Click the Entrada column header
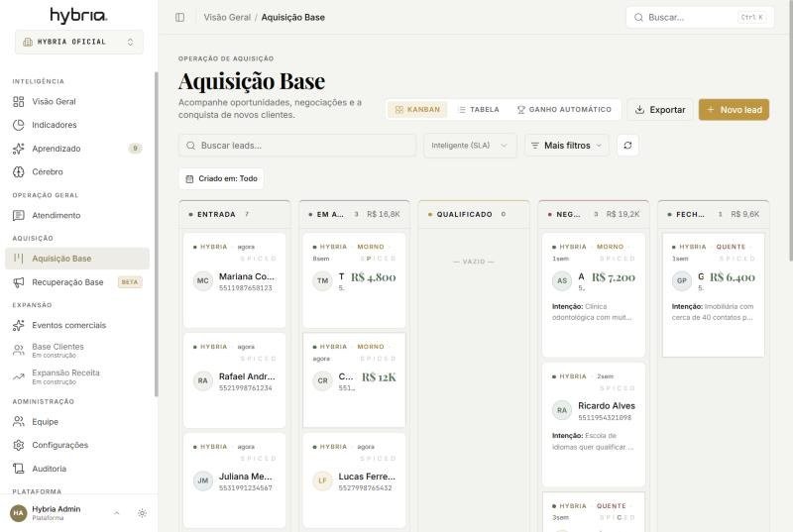The width and height of the screenshot is (793, 532). pyautogui.click(x=235, y=214)
